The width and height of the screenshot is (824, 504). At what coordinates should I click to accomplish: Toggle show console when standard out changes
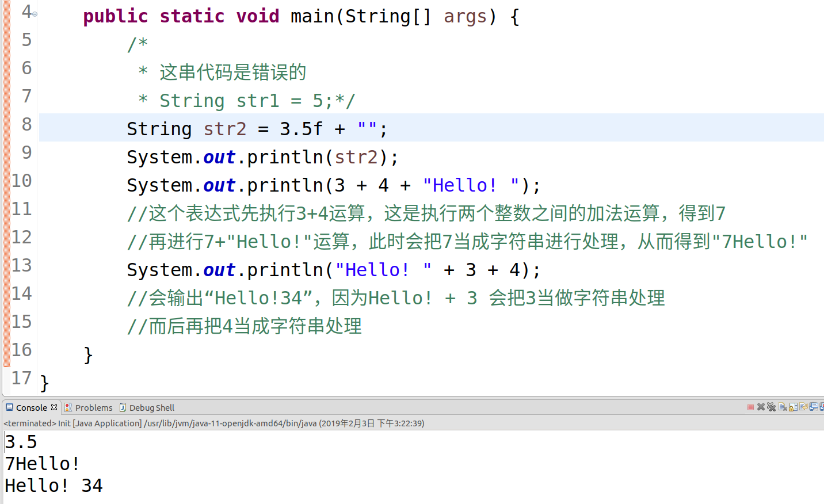[814, 407]
